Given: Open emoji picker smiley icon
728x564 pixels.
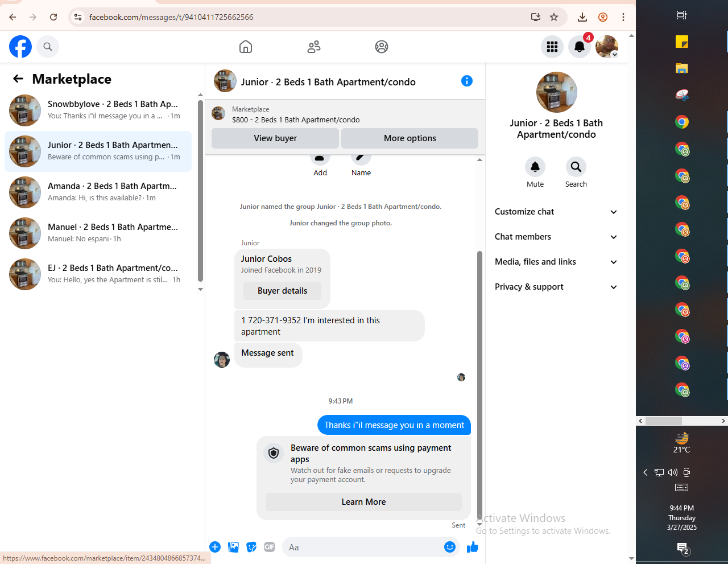Looking at the screenshot, I should [450, 547].
